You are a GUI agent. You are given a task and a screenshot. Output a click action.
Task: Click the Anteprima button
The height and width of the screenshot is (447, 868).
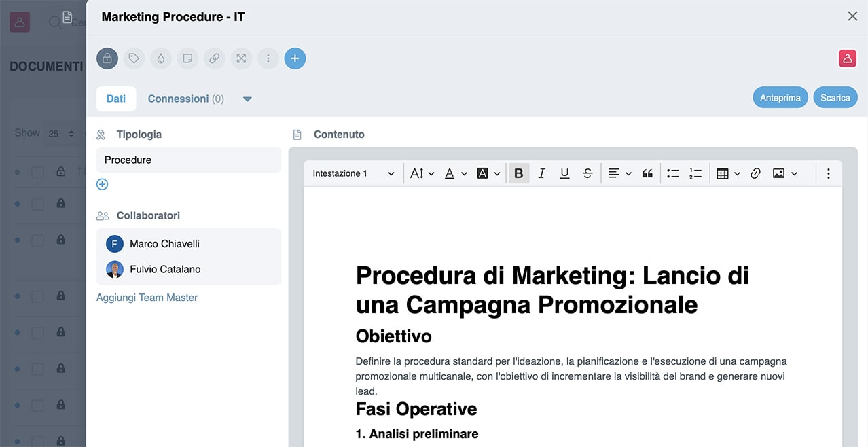pyautogui.click(x=780, y=98)
